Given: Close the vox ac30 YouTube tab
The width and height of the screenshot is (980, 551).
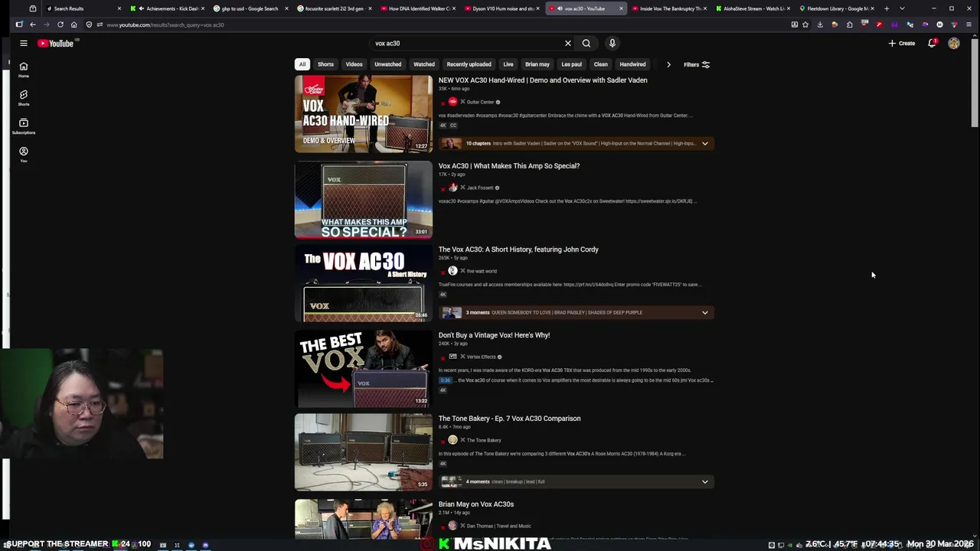Looking at the screenshot, I should [621, 8].
